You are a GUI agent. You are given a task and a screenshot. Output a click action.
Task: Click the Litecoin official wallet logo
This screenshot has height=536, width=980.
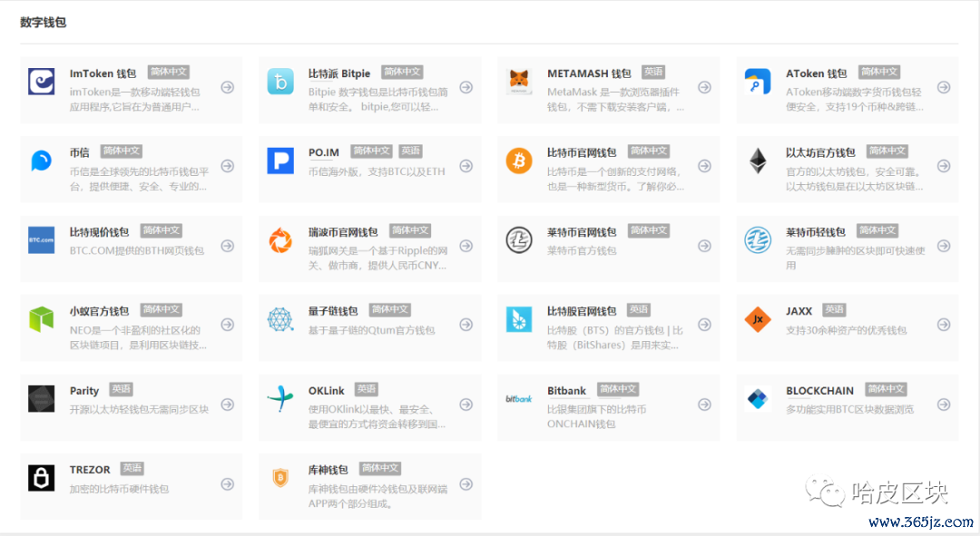519,240
